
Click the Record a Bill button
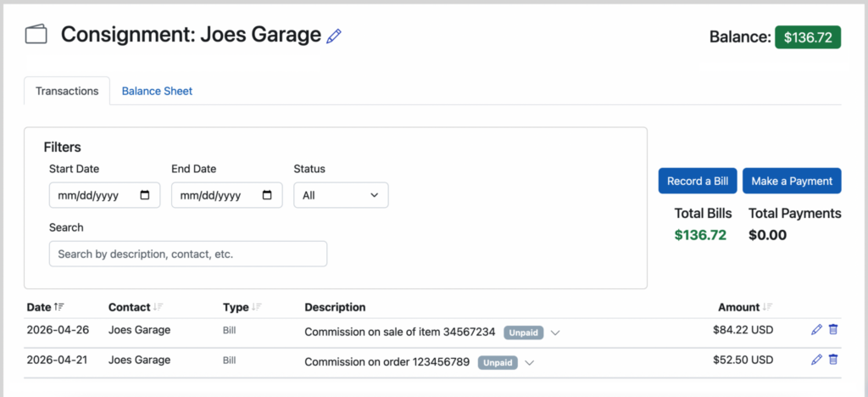[x=698, y=181]
